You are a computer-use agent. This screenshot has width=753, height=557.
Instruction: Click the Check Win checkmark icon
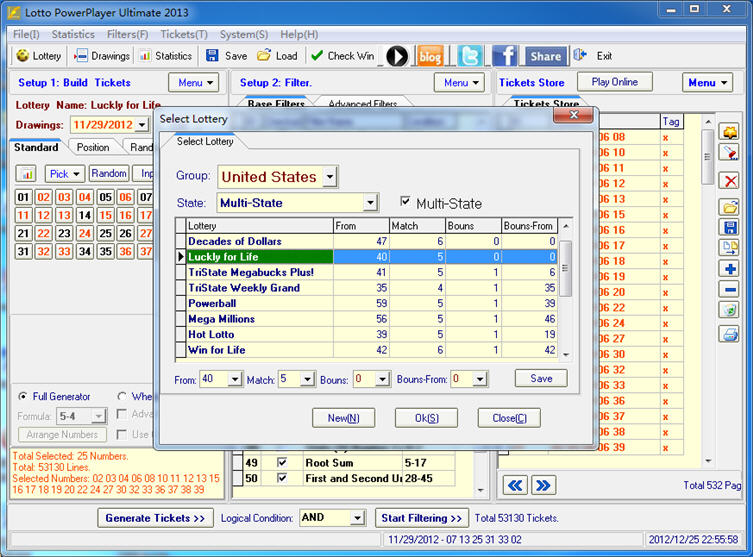(316, 56)
